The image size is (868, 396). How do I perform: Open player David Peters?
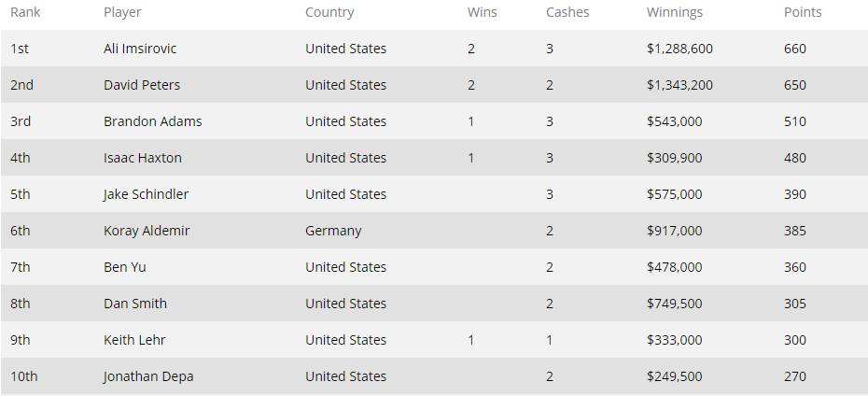tap(142, 85)
